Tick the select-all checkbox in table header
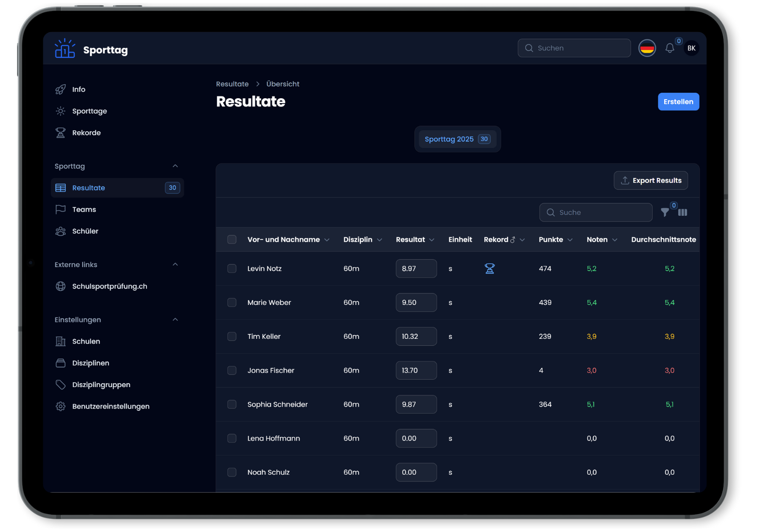This screenshot has width=760, height=532. 232,240
